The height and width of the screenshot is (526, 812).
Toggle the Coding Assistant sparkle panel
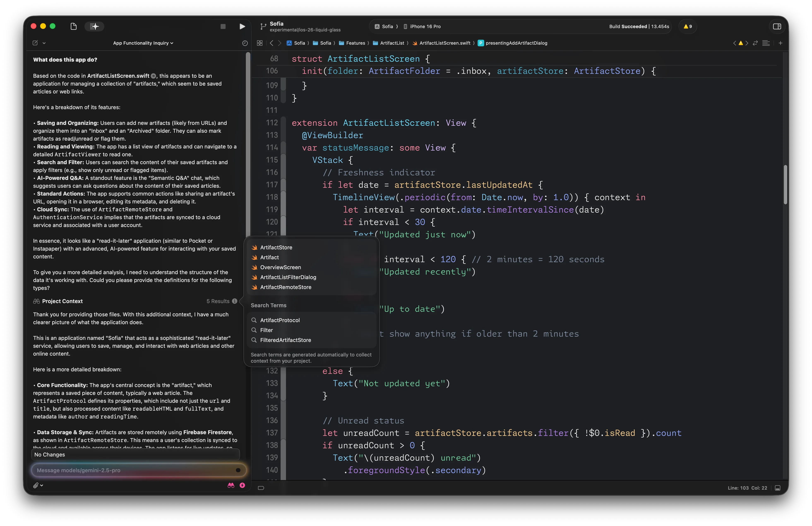(x=94, y=26)
